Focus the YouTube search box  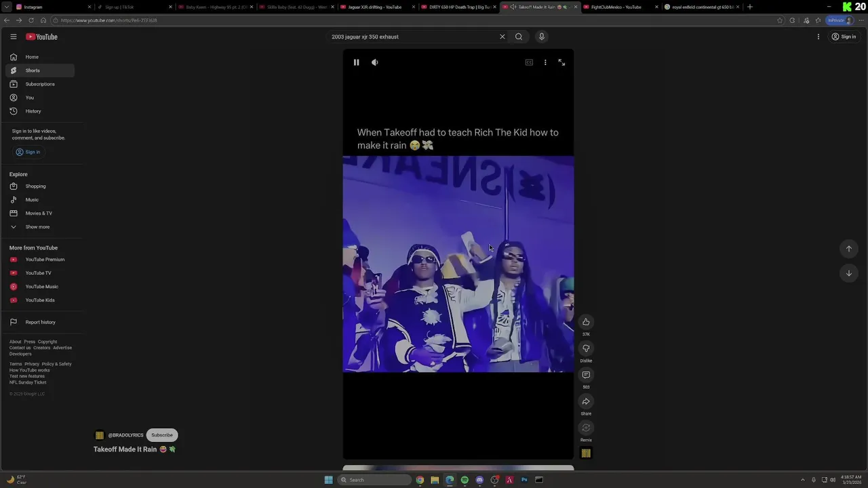coord(412,37)
